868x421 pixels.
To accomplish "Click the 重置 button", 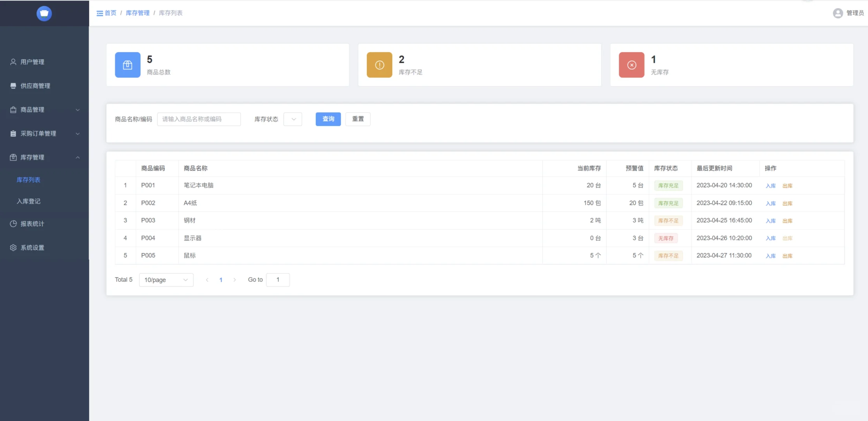I will 357,119.
